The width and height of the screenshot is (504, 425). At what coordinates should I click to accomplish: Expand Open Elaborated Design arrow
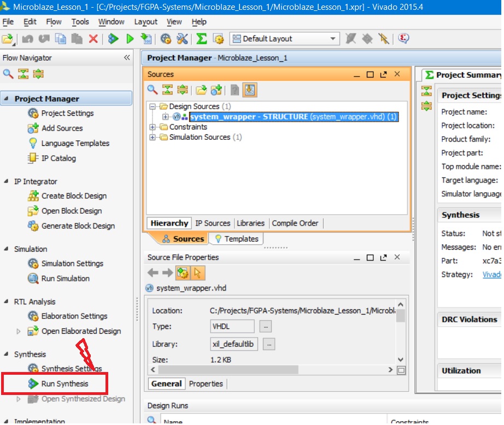click(18, 332)
